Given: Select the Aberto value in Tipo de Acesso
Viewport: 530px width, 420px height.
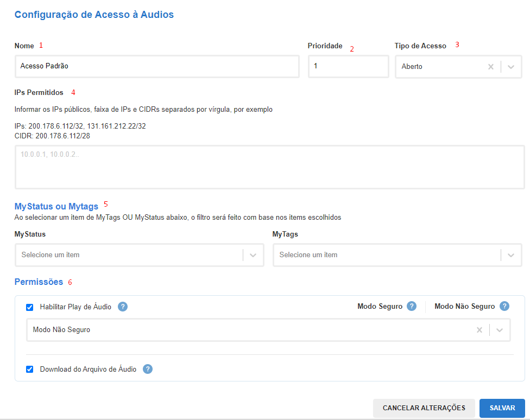Looking at the screenshot, I should point(412,67).
